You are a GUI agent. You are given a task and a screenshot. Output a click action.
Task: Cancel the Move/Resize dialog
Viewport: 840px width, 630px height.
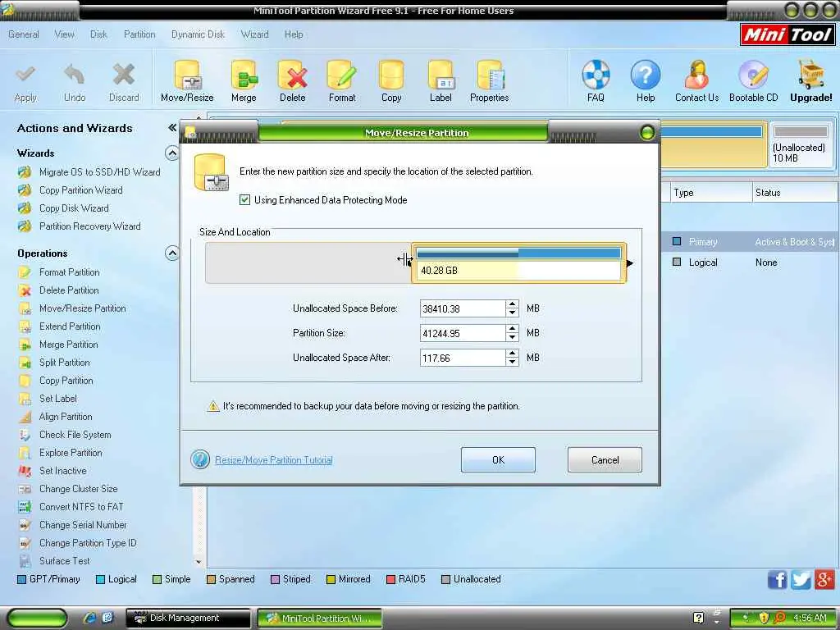pos(605,459)
